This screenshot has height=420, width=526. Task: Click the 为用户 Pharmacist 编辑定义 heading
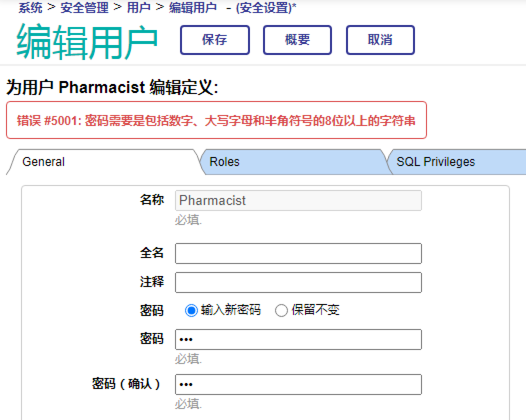pos(112,88)
